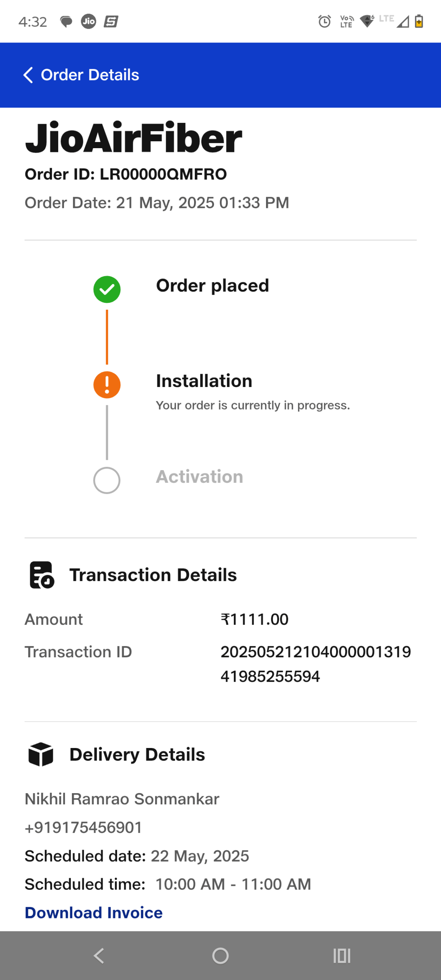Tap the orange progress line between steps
The height and width of the screenshot is (980, 441).
(107, 337)
